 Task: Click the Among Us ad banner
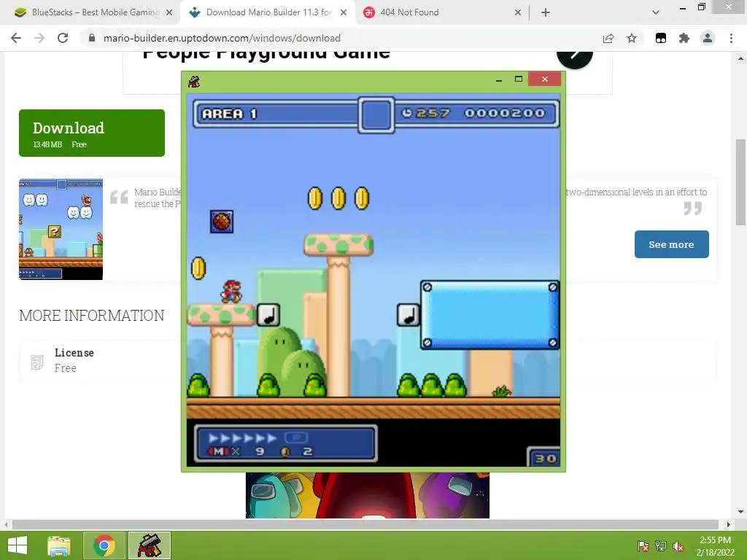(x=368, y=495)
